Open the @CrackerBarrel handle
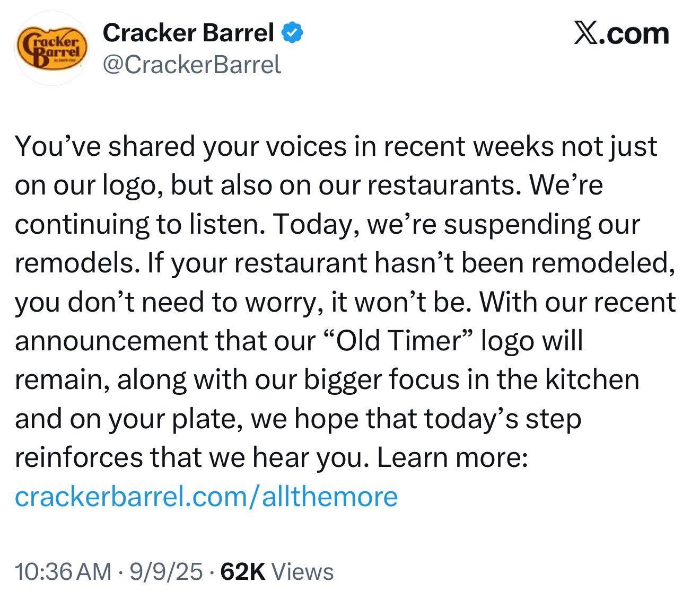 192,65
